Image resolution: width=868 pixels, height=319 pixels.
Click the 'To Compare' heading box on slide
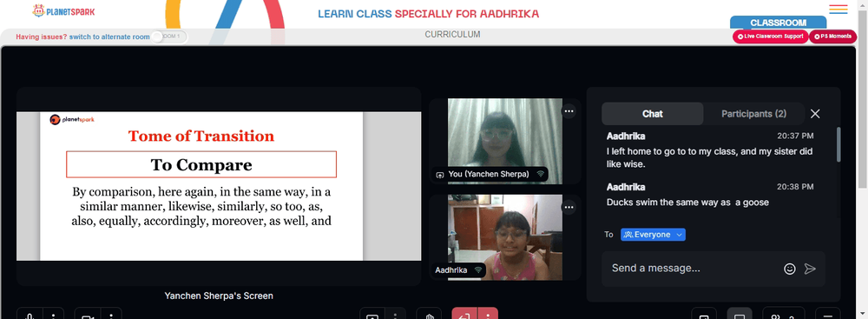[201, 164]
